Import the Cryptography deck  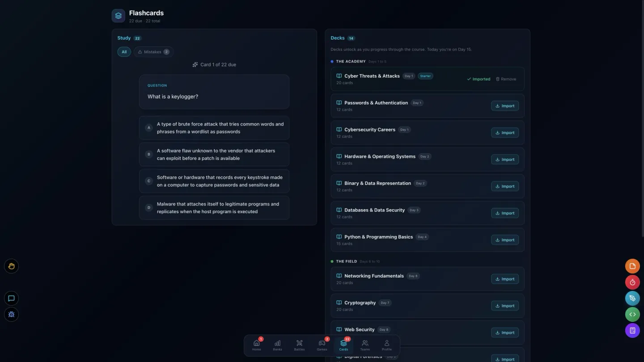point(505,306)
